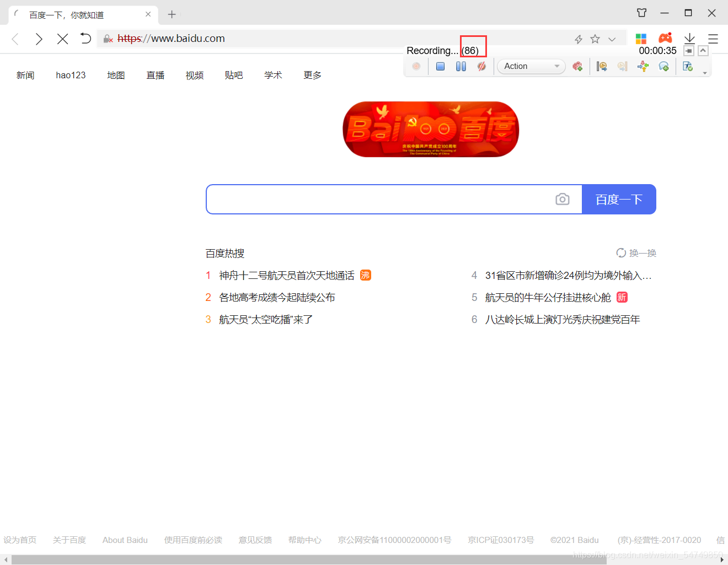
Task: Open the 新闻 navigation link
Action: pyautogui.click(x=25, y=75)
